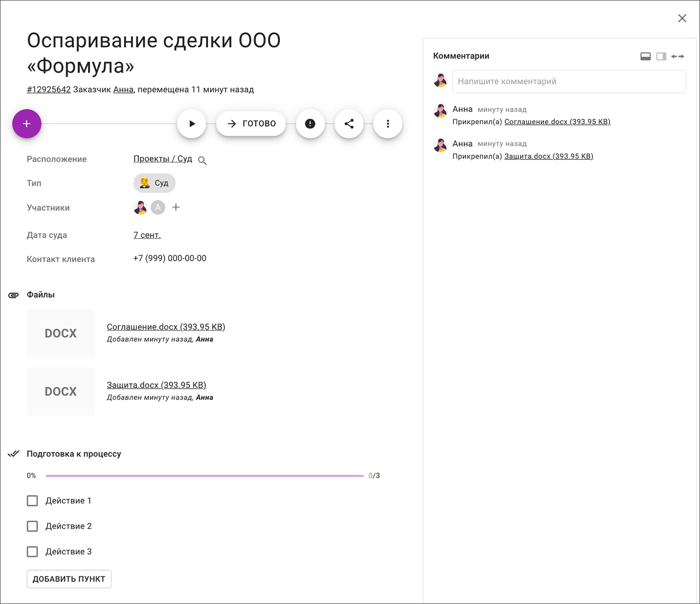This screenshot has width=700, height=604.
Task: Click the purple plus add button
Action: tap(26, 124)
